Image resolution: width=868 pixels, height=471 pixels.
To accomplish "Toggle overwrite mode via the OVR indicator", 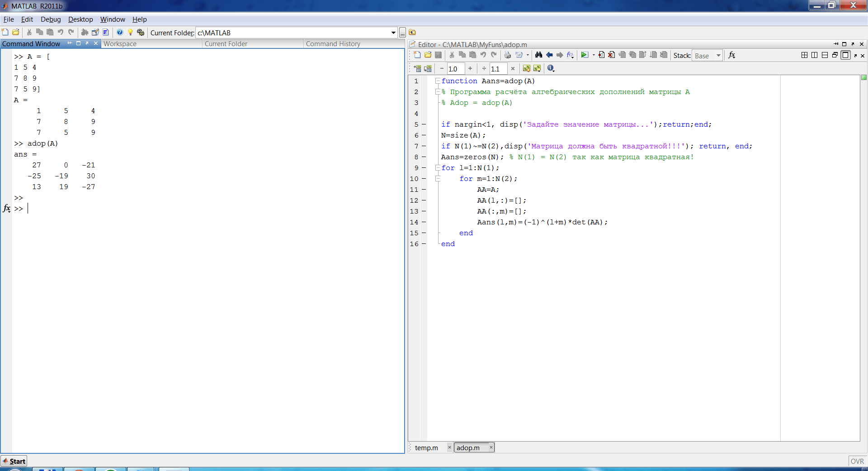I will coord(857,461).
